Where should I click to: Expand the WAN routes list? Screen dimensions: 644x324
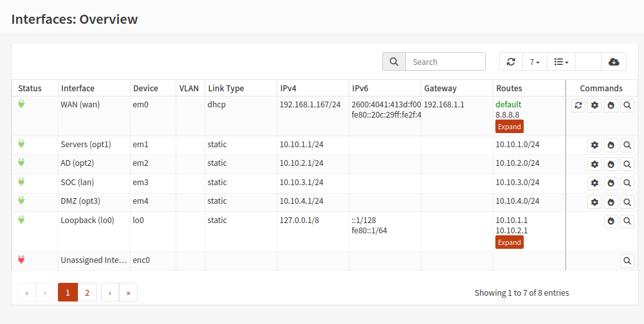pyautogui.click(x=509, y=127)
